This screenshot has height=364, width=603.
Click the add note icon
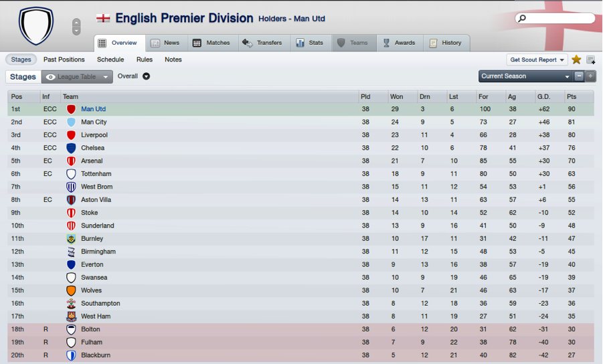pos(591,60)
